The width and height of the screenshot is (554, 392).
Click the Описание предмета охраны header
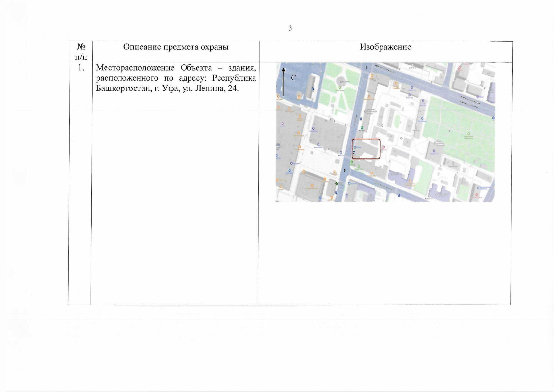pos(176,47)
